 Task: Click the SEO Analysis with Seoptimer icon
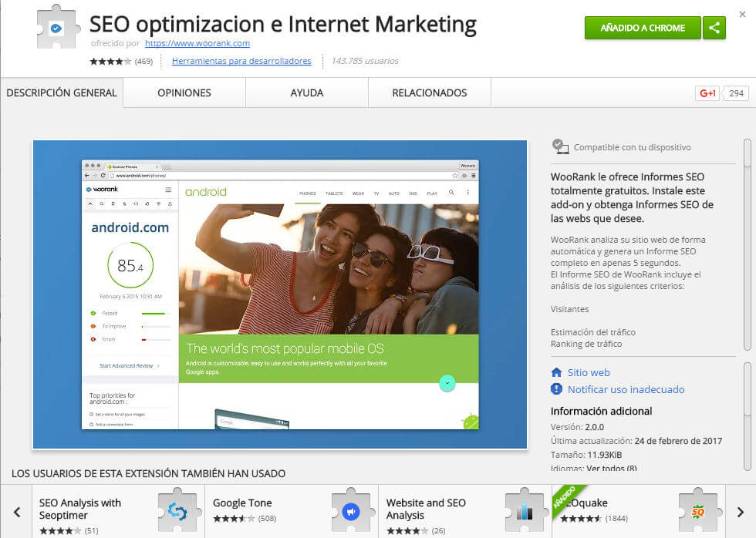pyautogui.click(x=177, y=511)
